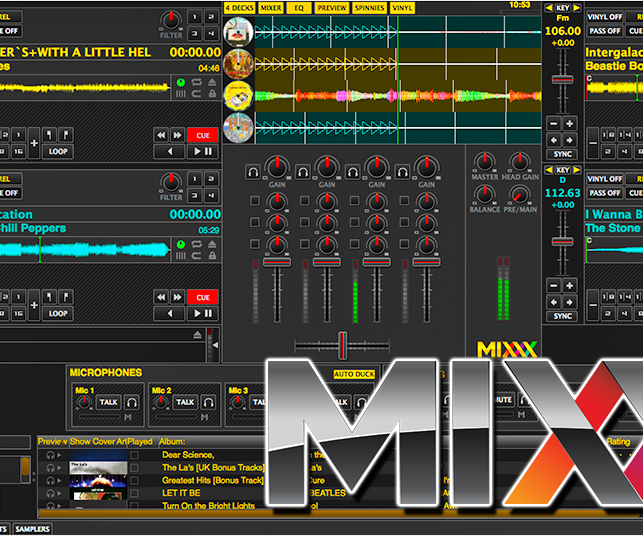Screen dimensions: 643x536
Task: Open the EQ tab
Action: pos(299,8)
